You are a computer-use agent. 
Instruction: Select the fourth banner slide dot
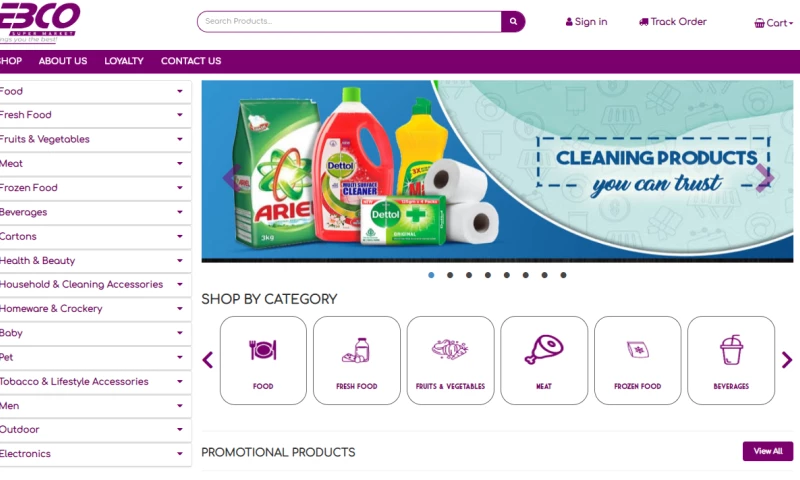click(488, 275)
